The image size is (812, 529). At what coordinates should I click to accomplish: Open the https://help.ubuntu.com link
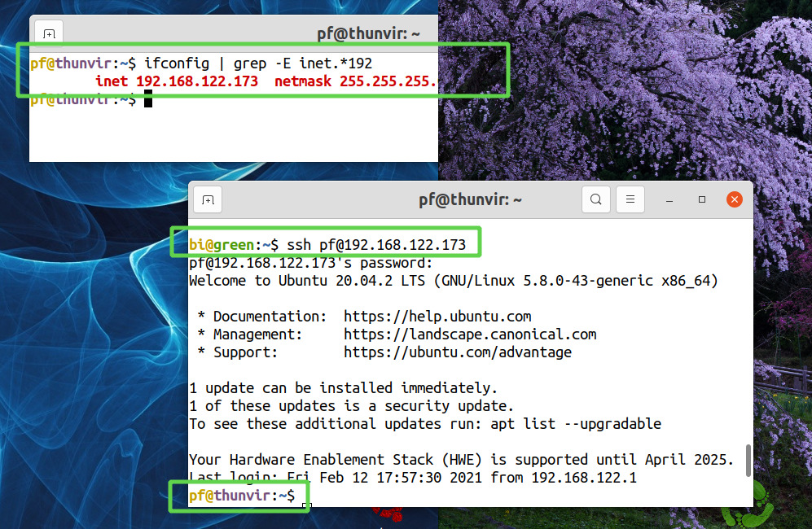437,316
